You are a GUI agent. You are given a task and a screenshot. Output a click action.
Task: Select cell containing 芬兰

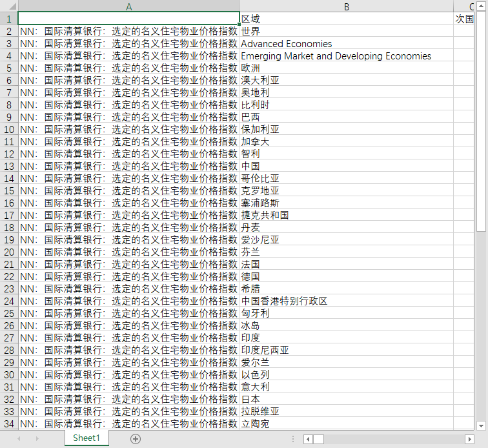click(x=347, y=252)
